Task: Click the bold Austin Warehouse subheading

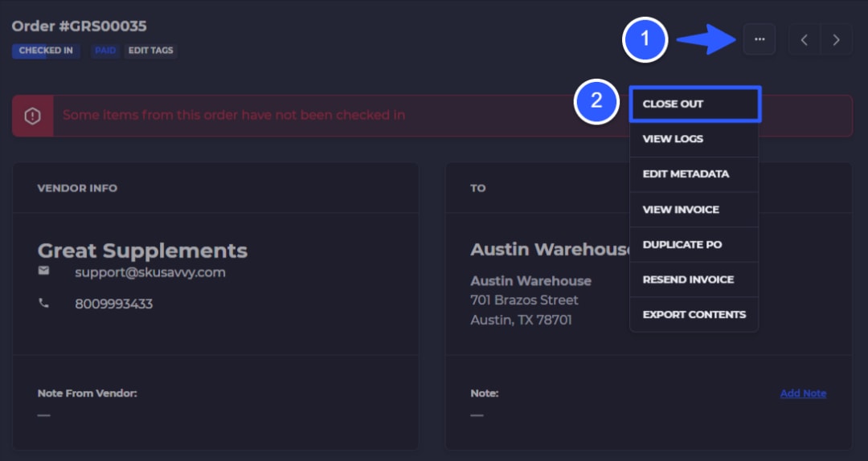Action: [530, 281]
